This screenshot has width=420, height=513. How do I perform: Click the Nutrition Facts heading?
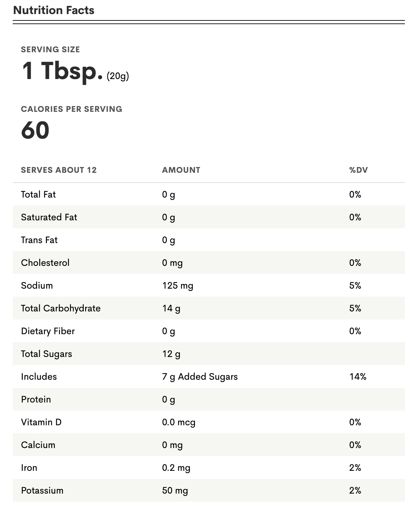click(x=54, y=10)
